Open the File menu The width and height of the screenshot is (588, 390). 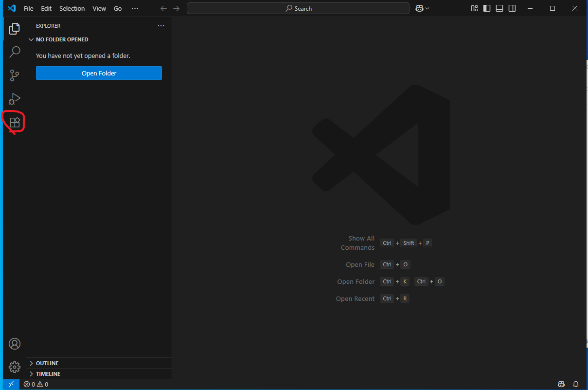[x=29, y=8]
